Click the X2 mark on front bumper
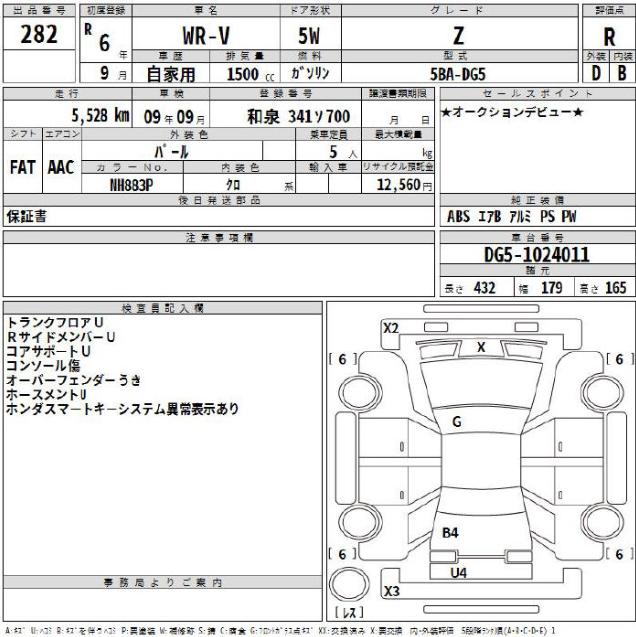This screenshot has height=637, width=636. click(x=391, y=328)
